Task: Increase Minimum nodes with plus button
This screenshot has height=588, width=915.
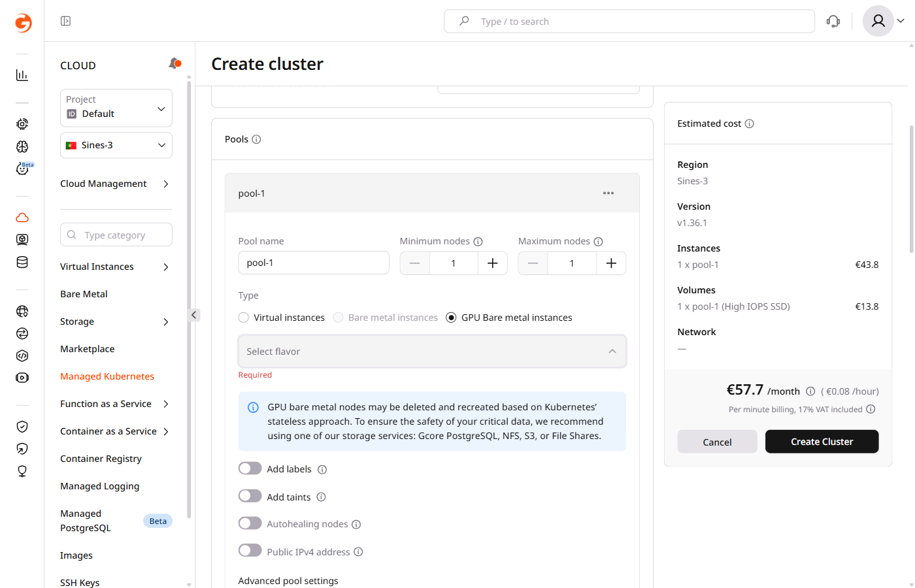Action: (493, 263)
